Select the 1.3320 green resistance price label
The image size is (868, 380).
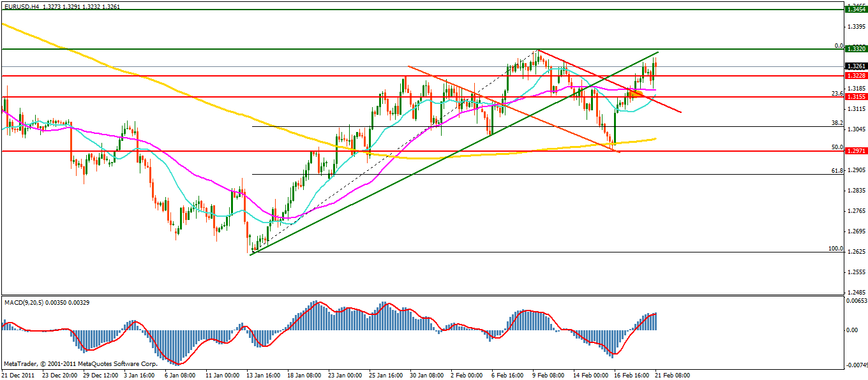[x=855, y=48]
